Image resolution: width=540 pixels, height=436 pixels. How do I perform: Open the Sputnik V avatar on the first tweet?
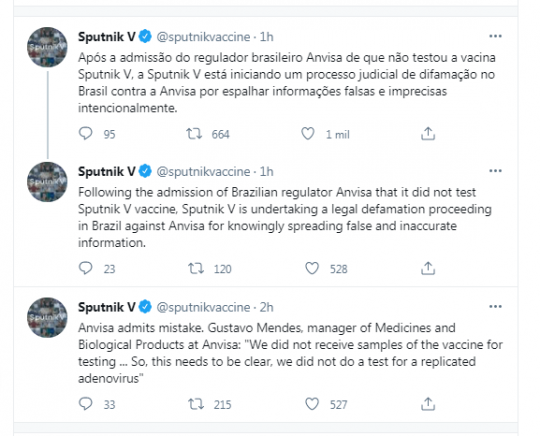coord(47,47)
